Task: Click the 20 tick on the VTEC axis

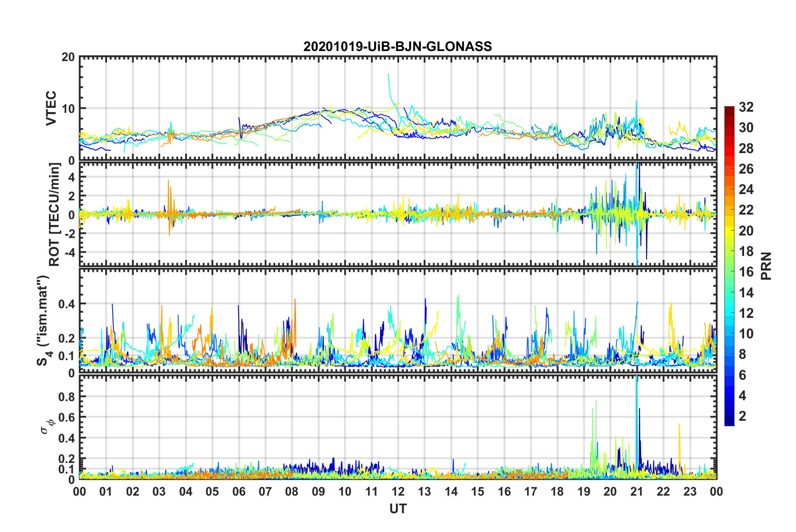Action: 68,57
